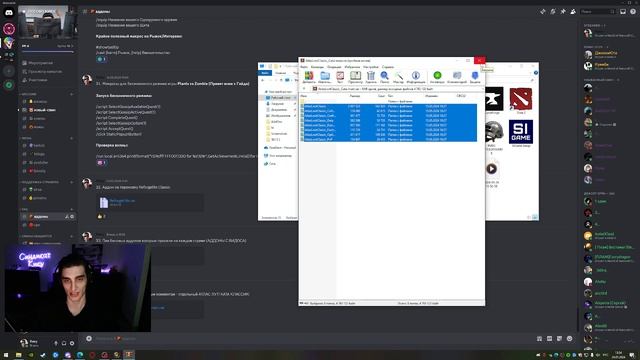The height and width of the screenshot is (360, 640).
Task: Open Discord help question mark icon
Action: [633, 11]
